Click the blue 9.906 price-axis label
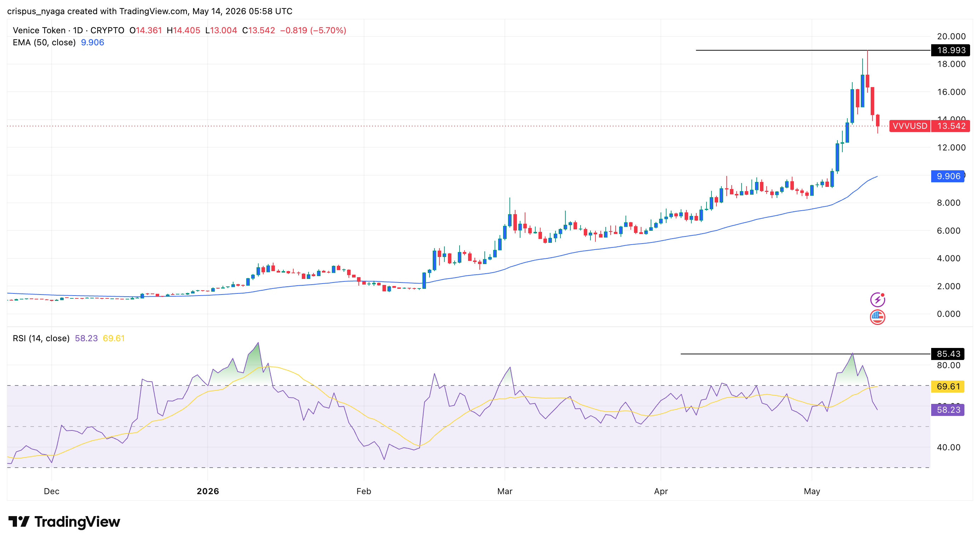The image size is (980, 543). (x=948, y=176)
